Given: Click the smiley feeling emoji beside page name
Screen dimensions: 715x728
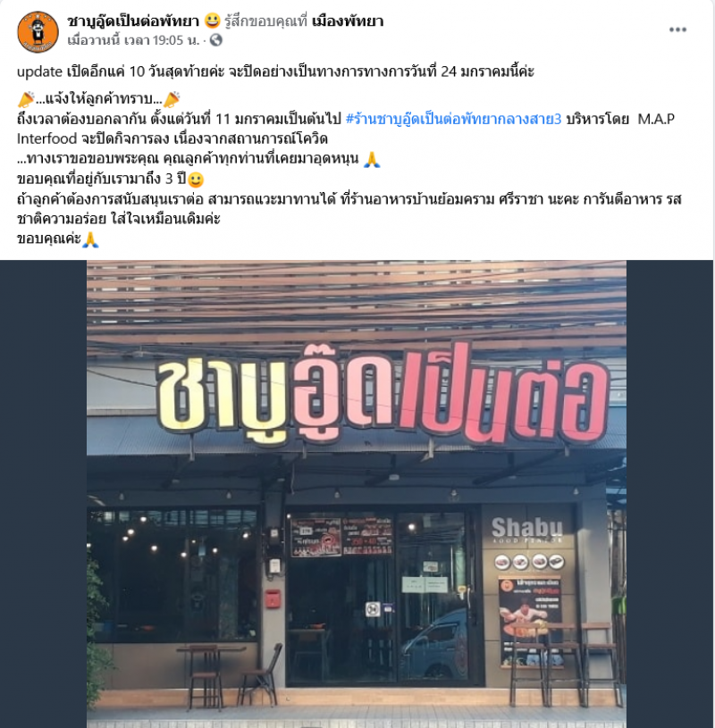Looking at the screenshot, I should (x=213, y=21).
